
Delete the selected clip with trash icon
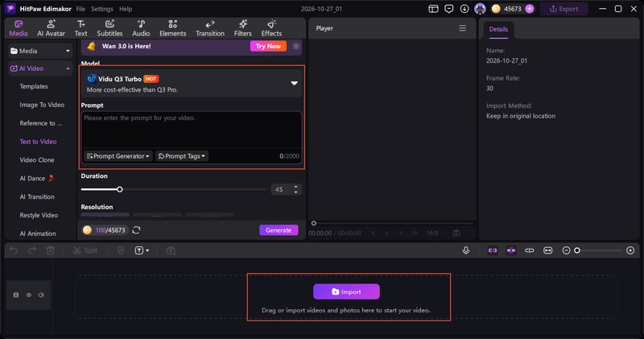(x=50, y=250)
